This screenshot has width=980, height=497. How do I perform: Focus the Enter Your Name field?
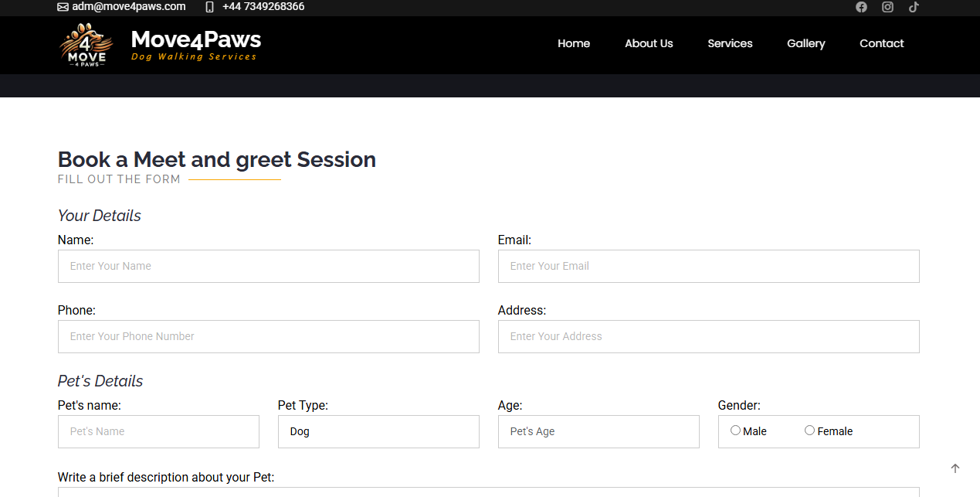tap(268, 266)
